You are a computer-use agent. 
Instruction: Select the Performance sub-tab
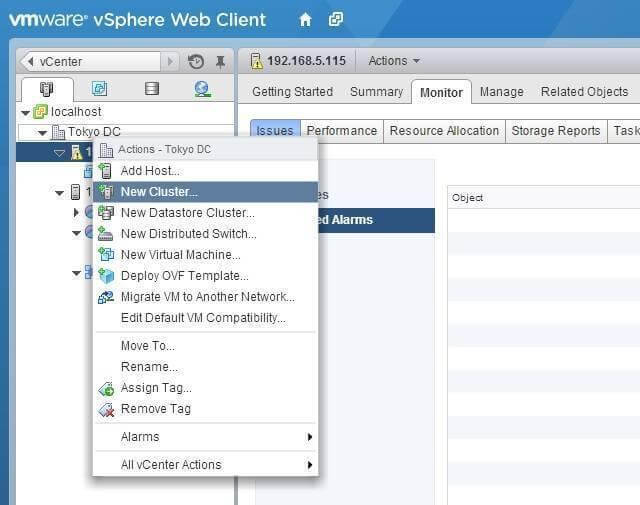[342, 131]
